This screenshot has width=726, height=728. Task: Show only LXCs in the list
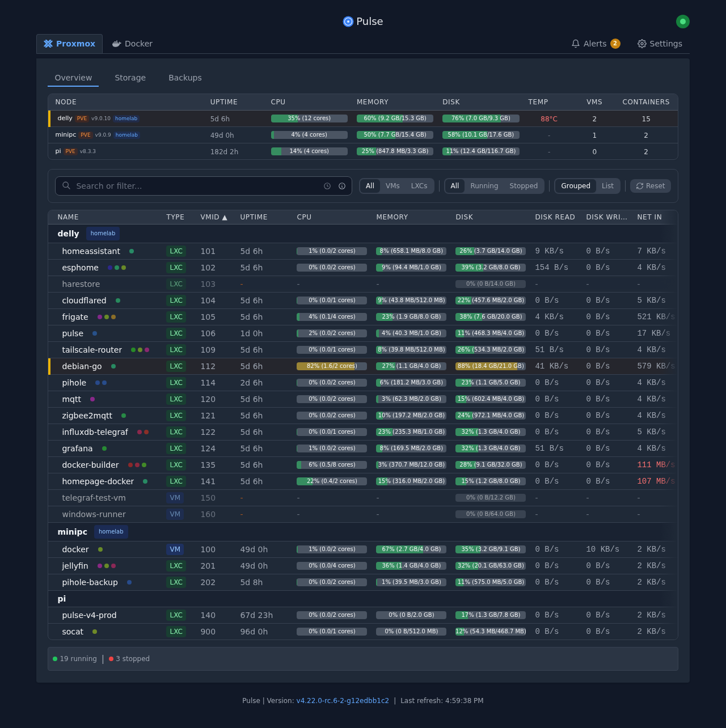coord(419,186)
